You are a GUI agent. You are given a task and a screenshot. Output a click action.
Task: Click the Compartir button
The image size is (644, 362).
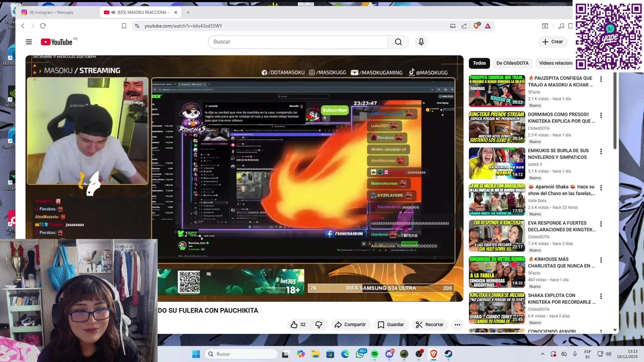coord(350,325)
